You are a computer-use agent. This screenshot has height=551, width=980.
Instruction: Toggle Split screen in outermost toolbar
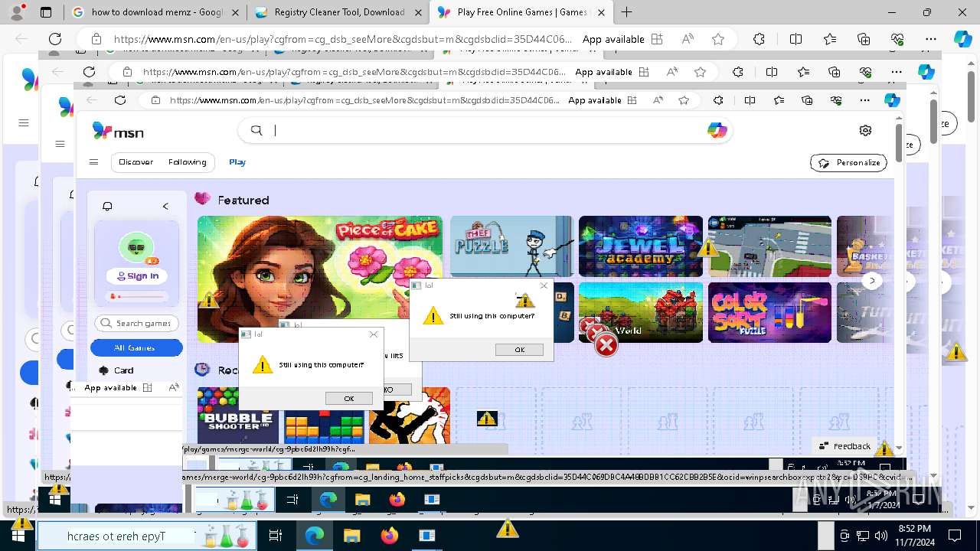click(x=795, y=39)
